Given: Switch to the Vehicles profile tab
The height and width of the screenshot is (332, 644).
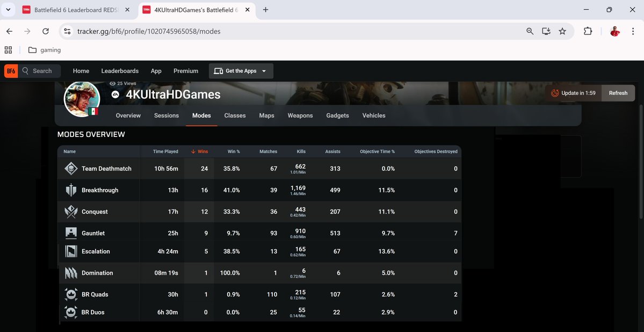Looking at the screenshot, I should [x=374, y=116].
